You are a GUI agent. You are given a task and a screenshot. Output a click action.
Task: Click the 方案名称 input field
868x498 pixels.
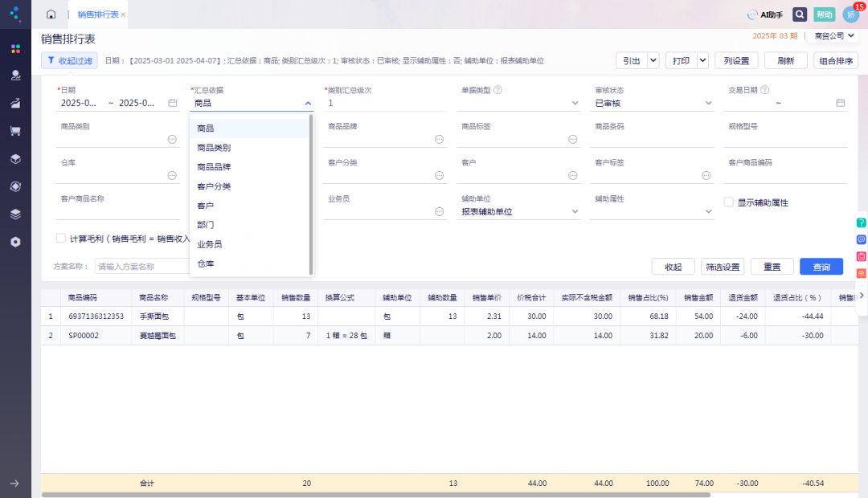click(x=142, y=266)
